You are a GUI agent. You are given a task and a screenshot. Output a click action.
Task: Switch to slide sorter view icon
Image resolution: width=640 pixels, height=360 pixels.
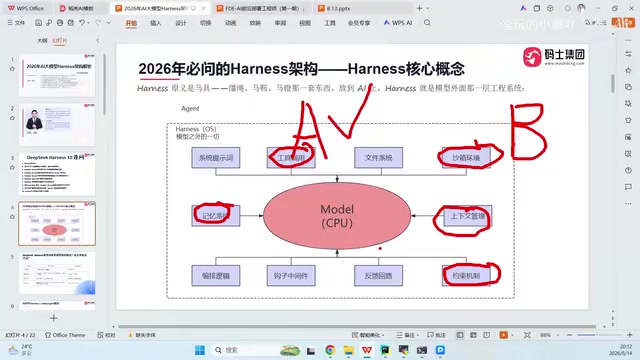473,335
